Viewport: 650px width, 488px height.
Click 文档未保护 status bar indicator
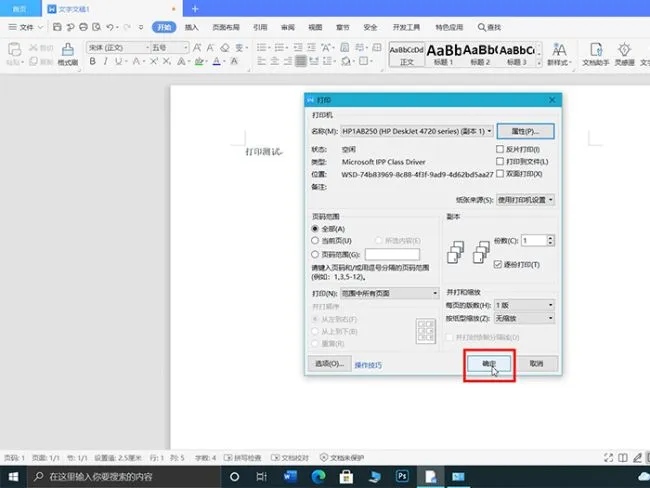[x=342, y=458]
